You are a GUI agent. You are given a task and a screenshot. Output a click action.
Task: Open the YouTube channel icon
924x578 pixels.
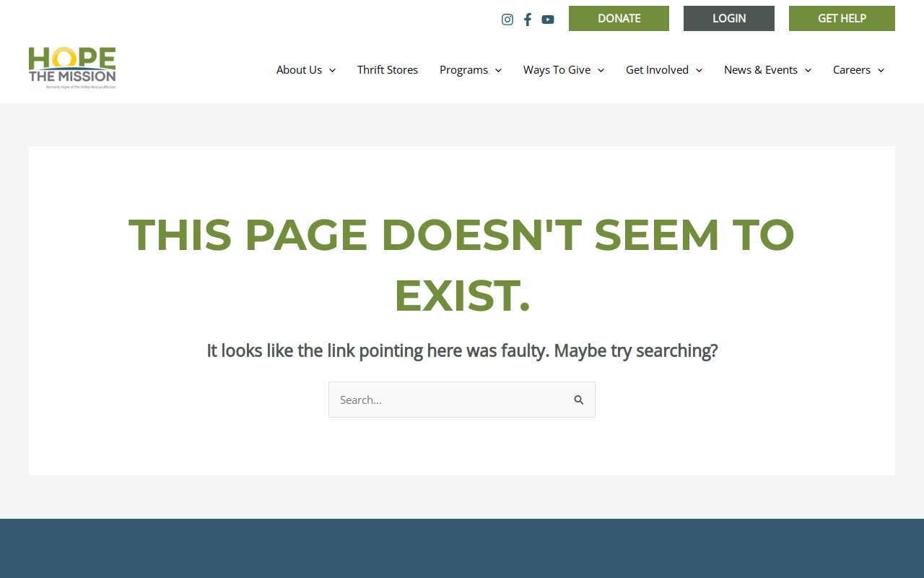pyautogui.click(x=548, y=20)
